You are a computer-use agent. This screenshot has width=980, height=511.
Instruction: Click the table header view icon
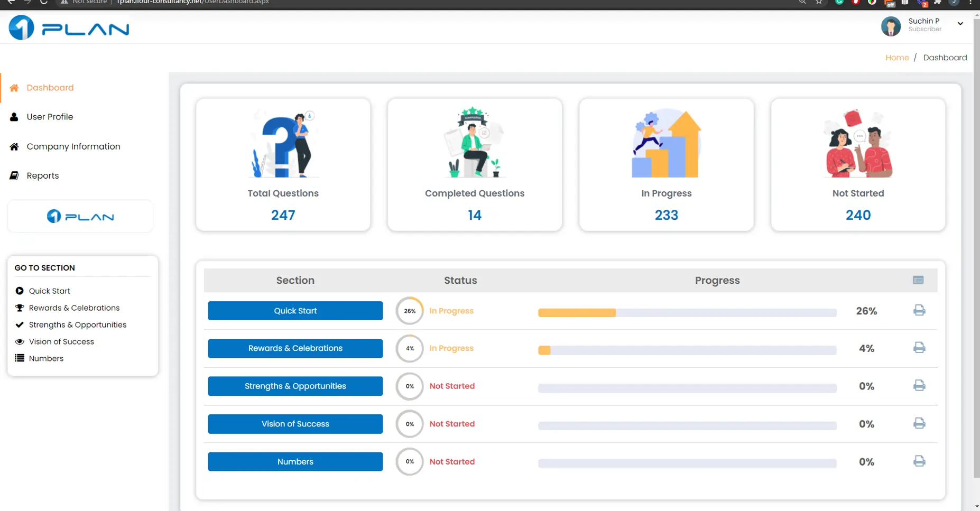pos(918,280)
